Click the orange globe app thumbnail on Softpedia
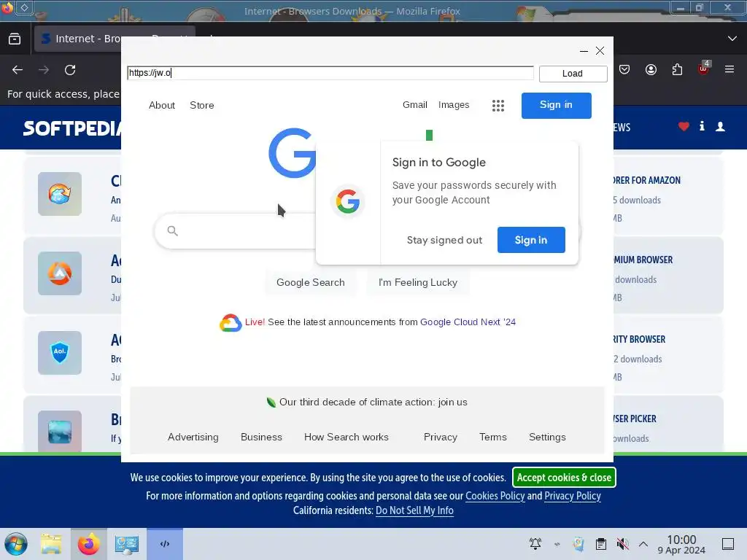The width and height of the screenshot is (747, 560). tap(60, 194)
